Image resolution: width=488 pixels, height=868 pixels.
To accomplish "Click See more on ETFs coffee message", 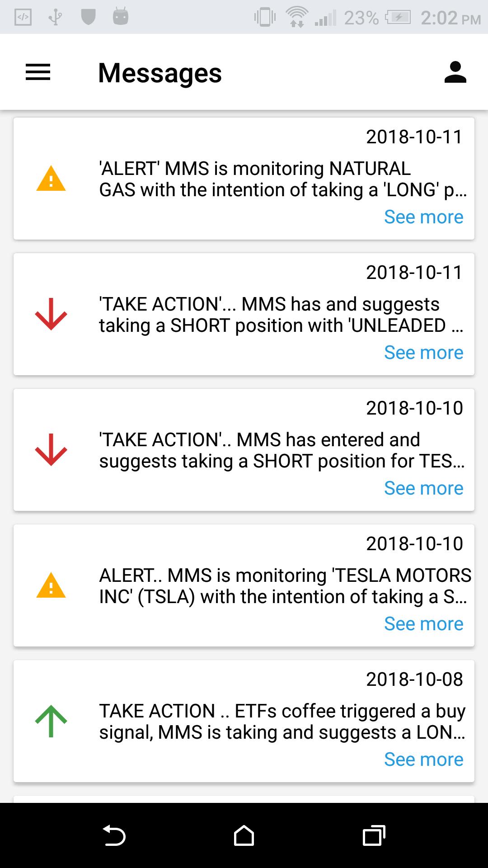I will [x=423, y=759].
